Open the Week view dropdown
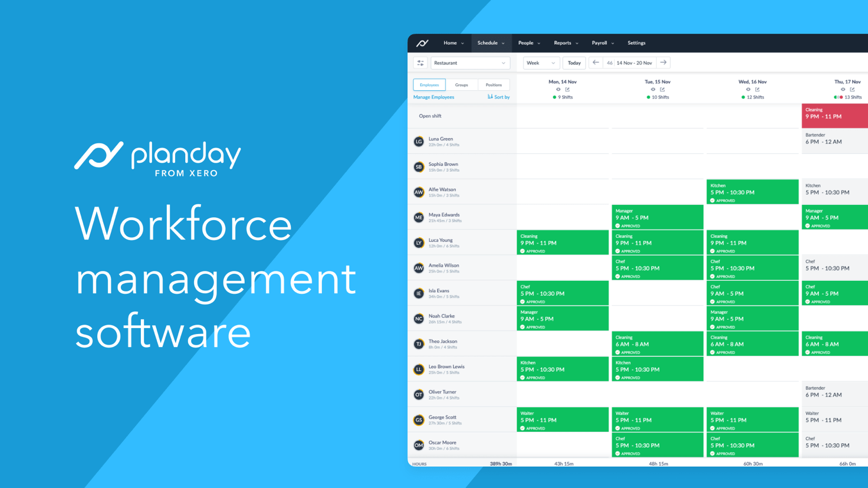The height and width of the screenshot is (488, 868). tap(541, 63)
